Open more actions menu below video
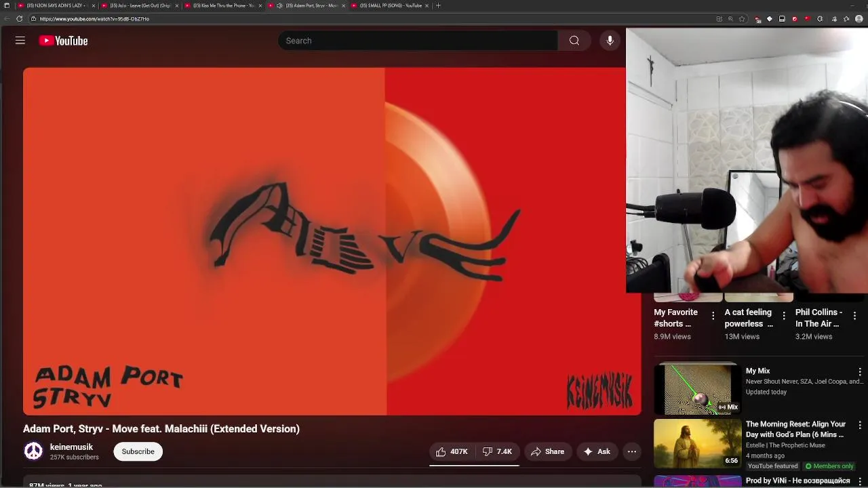This screenshot has width=868, height=488. 632,451
